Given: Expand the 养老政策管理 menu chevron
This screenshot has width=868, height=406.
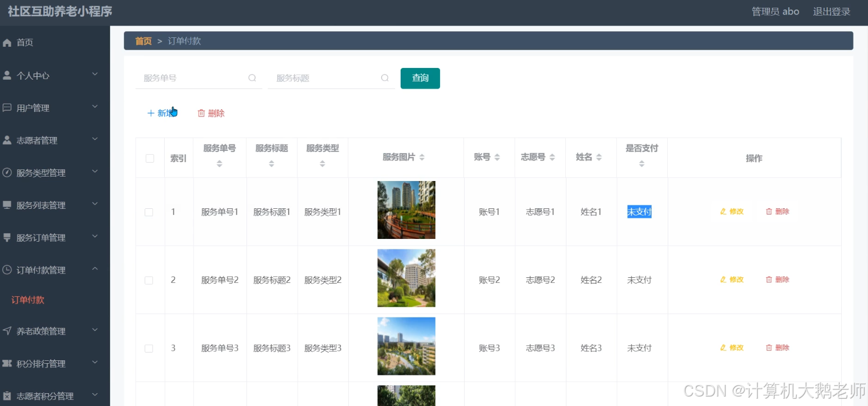Looking at the screenshot, I should pyautogui.click(x=95, y=330).
